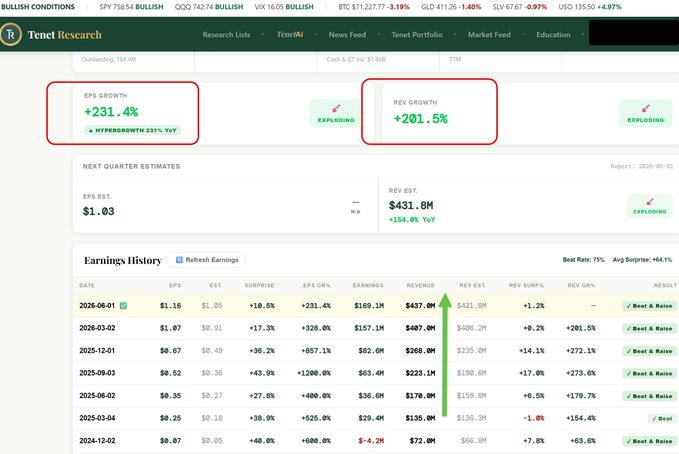This screenshot has width=679, height=454.
Task: Click the +1200.0% EPS growth cell
Action: (x=314, y=373)
